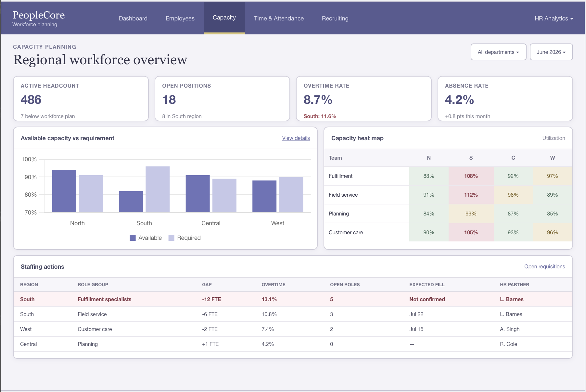Click Fulfillment South 108% cell

(471, 176)
